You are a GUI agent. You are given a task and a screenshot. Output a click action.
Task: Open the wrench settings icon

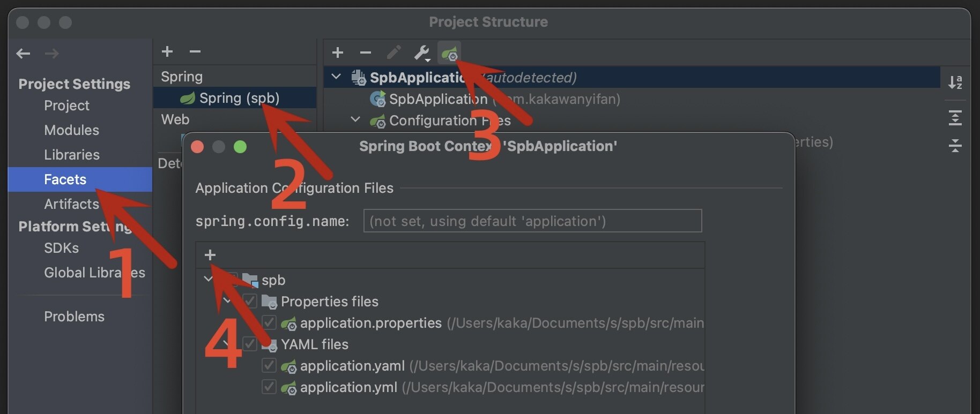click(x=421, y=52)
